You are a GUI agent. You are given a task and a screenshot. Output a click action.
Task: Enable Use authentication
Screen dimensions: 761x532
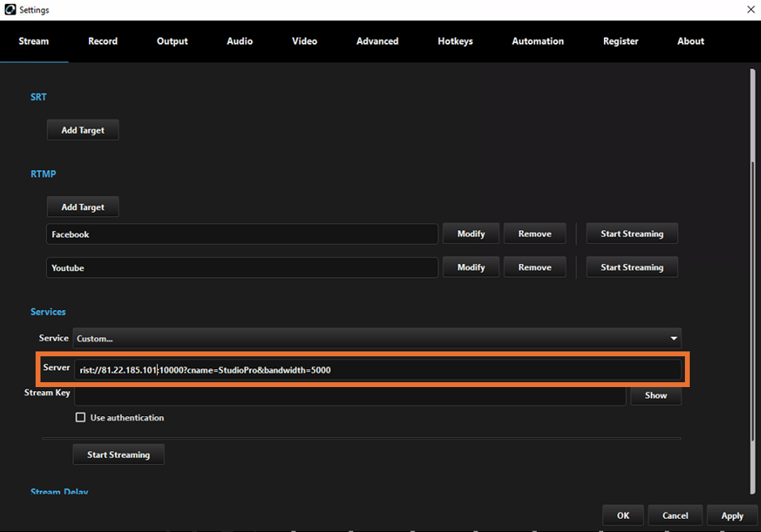click(x=81, y=417)
